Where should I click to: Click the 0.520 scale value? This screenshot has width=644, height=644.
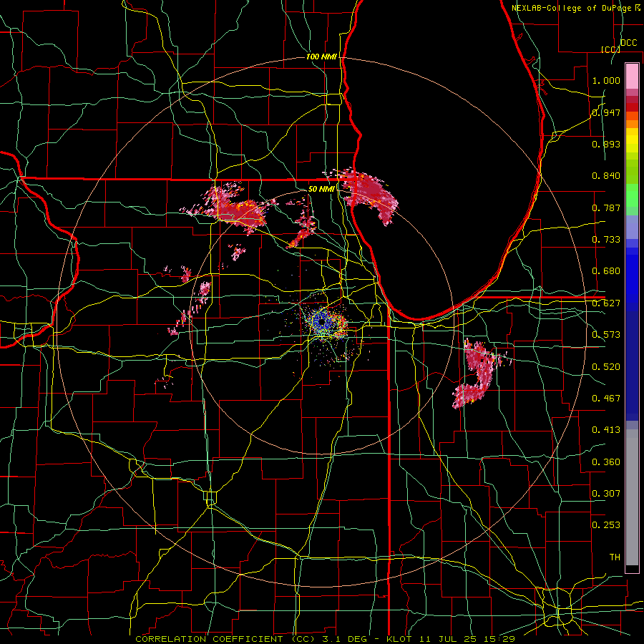click(606, 366)
